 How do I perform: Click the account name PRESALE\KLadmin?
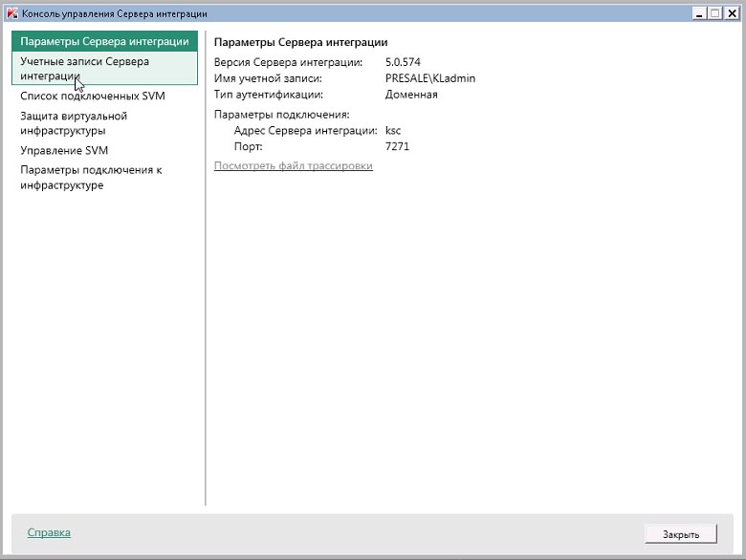click(430, 78)
